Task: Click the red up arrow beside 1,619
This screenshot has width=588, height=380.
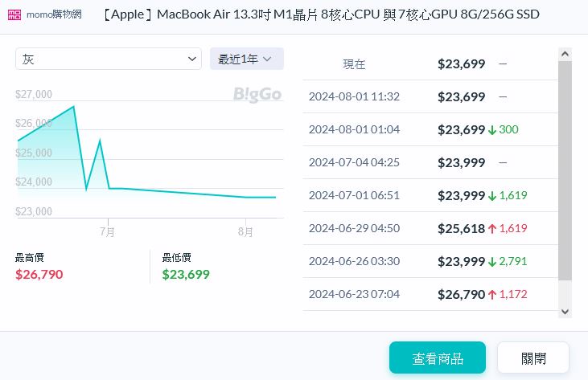Action: [x=491, y=228]
